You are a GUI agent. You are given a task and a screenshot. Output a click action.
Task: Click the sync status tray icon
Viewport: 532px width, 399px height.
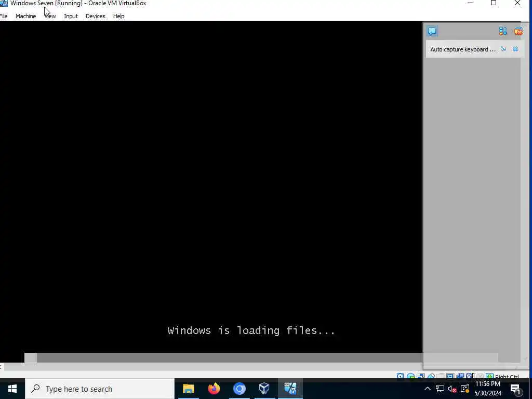coord(465,389)
